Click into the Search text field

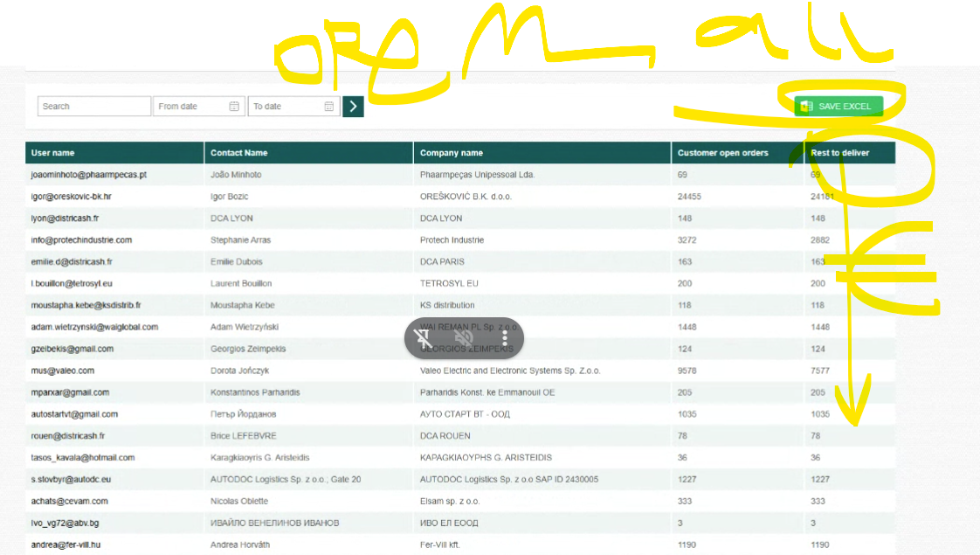pyautogui.click(x=93, y=107)
